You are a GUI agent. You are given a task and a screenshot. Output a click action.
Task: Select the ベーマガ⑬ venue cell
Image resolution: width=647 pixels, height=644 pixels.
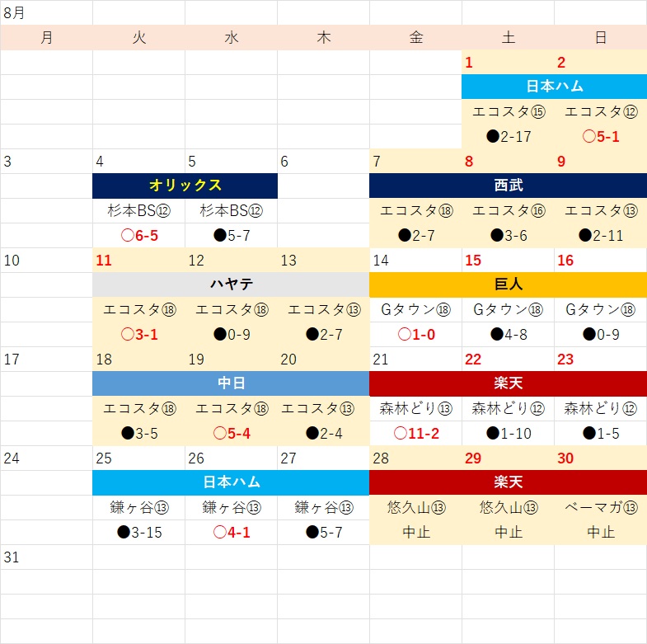[601, 508]
